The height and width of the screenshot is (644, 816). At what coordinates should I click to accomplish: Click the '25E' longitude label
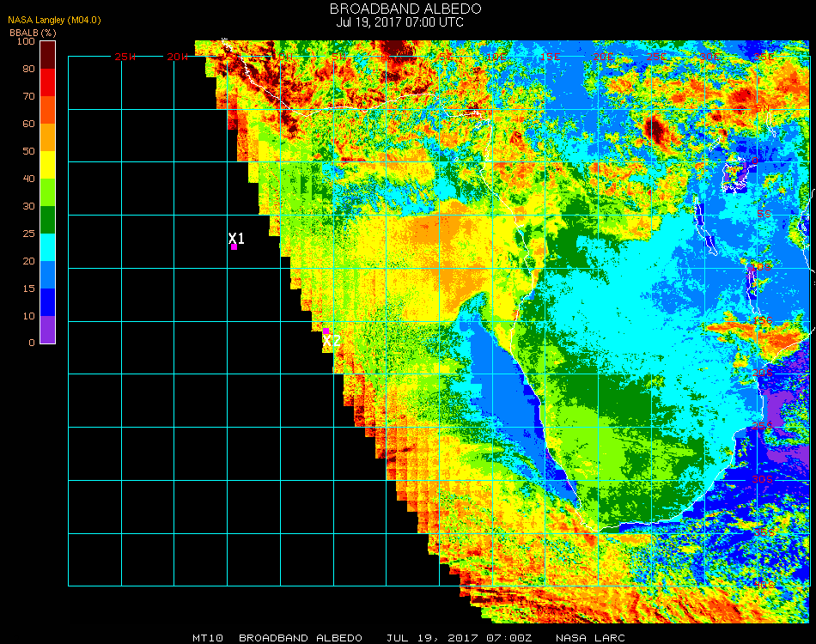click(x=656, y=57)
